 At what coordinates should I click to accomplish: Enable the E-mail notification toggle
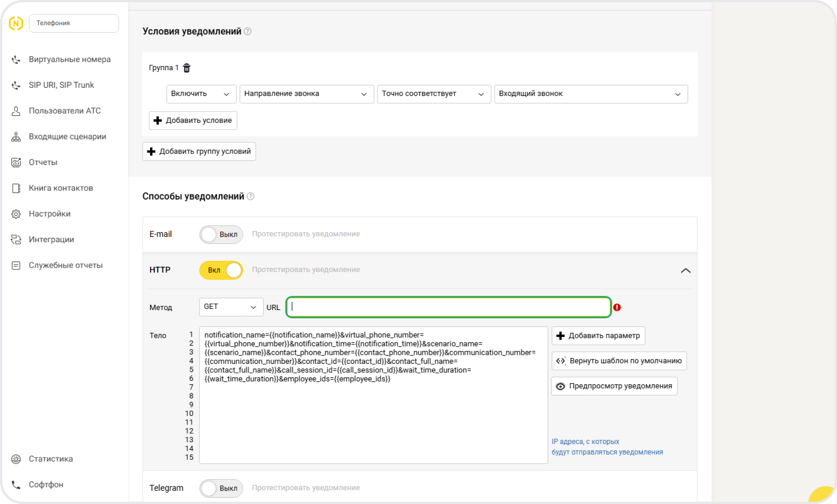(x=221, y=234)
